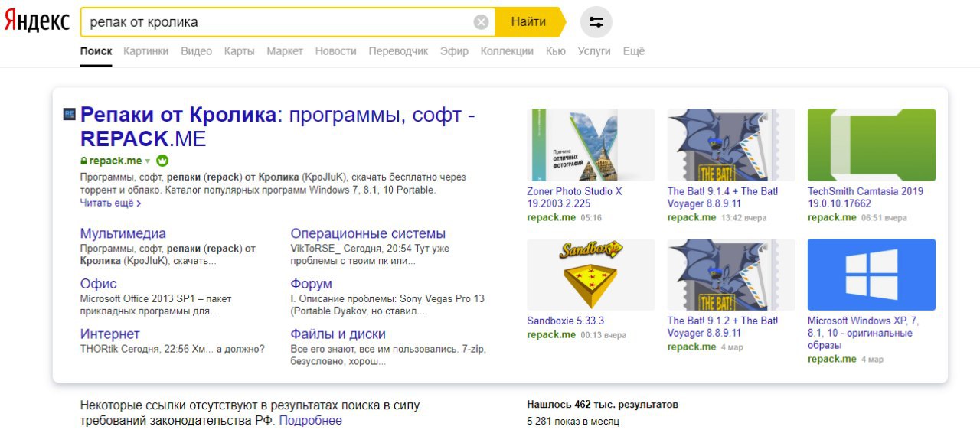Viewport: 980px width, 433px height.
Task: Open the dropdown arrow next to repack.me
Action: [148, 161]
